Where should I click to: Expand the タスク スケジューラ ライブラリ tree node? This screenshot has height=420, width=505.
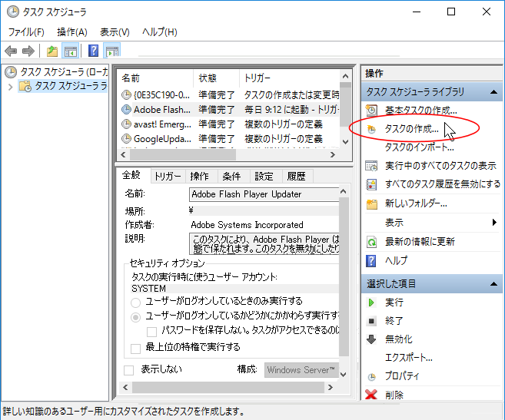[x=10, y=86]
